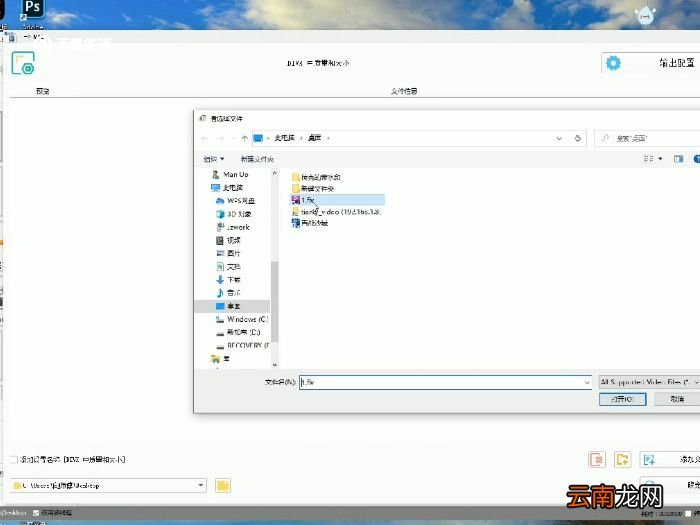Viewport: 700px width, 525px height.
Task: Select the folder listed before 新建文件夹
Action: 316,177
